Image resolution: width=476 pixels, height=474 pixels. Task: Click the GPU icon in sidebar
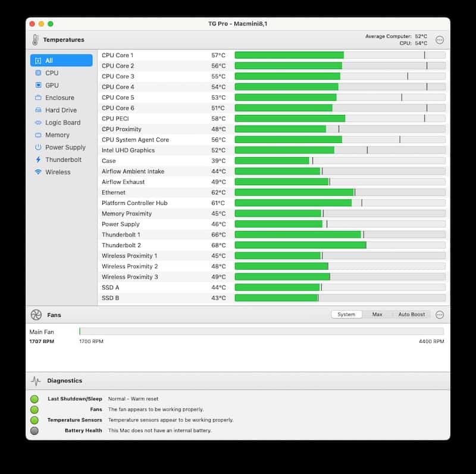pos(38,85)
